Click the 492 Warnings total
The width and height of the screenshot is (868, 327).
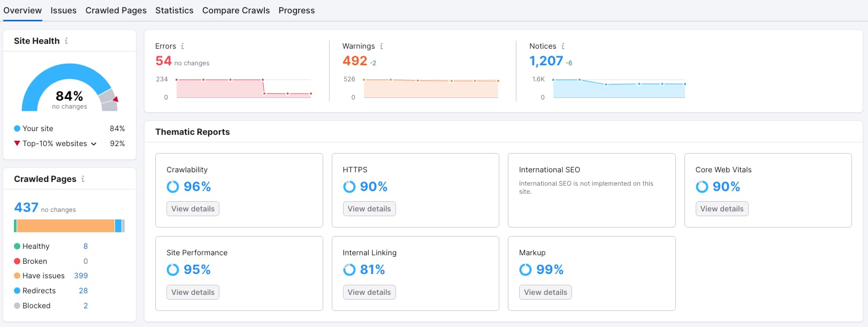pos(355,61)
